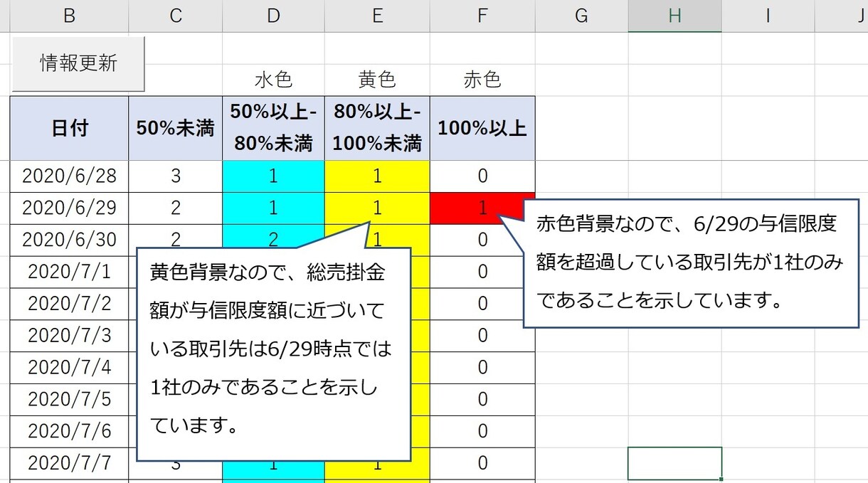Viewport: 868px width, 483px height.
Task: Click the 水色 label cell
Action: (x=273, y=80)
